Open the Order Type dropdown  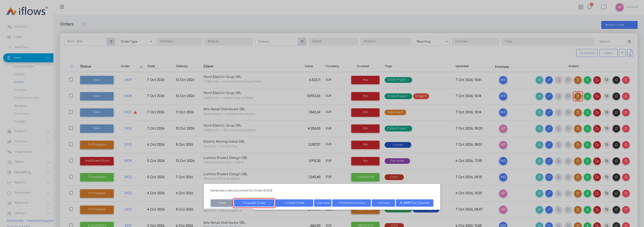136,42
